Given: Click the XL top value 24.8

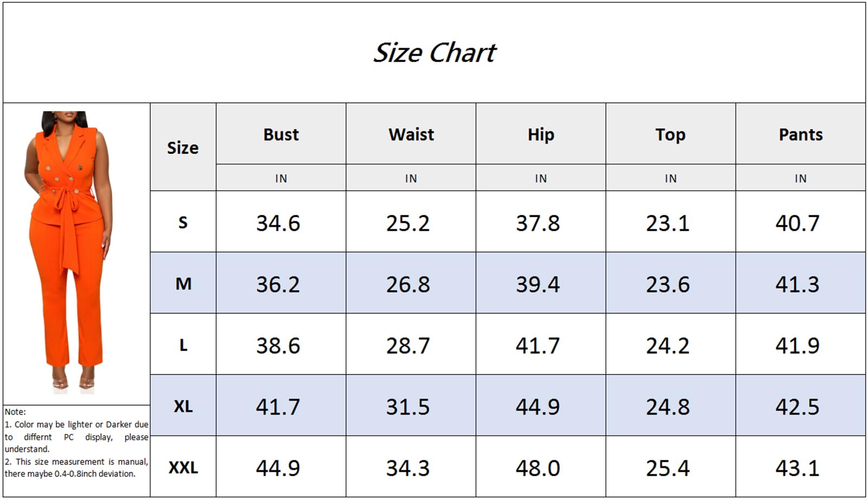Looking at the screenshot, I should coord(668,406).
